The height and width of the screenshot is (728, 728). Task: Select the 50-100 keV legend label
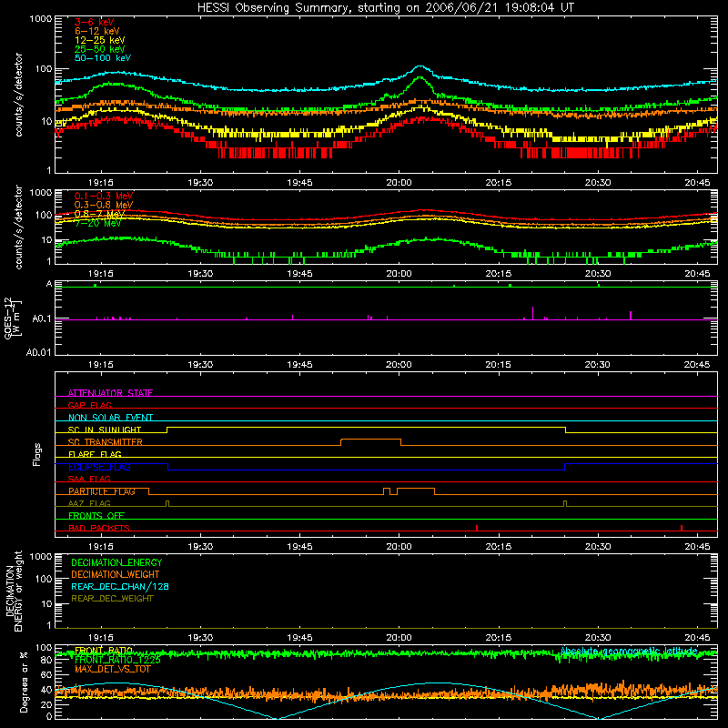[103, 58]
